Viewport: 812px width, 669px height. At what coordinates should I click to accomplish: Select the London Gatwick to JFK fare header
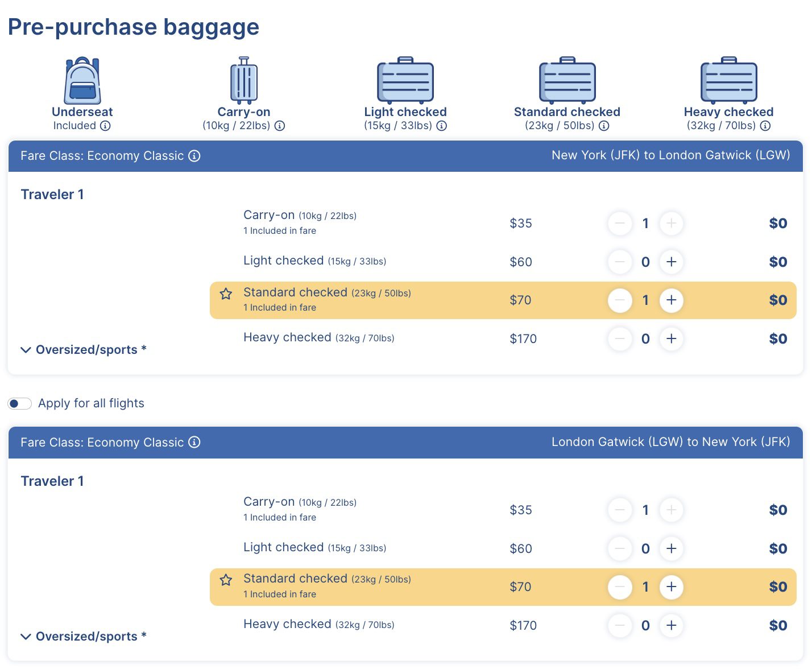[x=670, y=441]
